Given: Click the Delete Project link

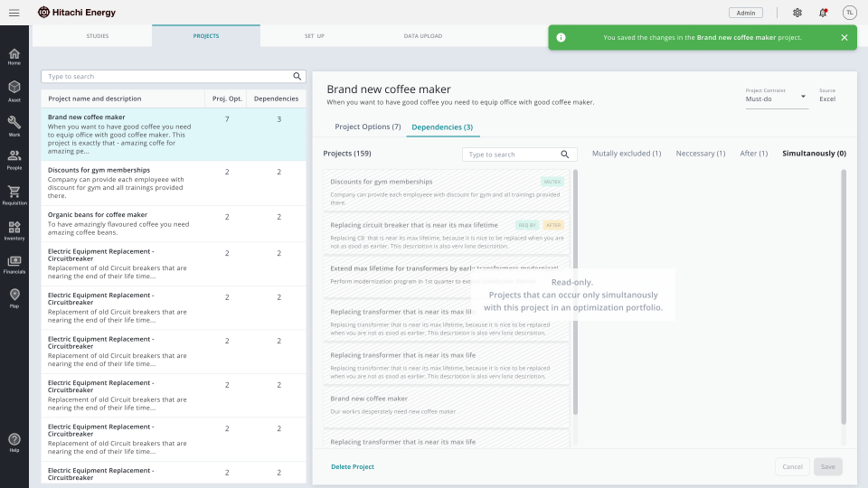Looking at the screenshot, I should [x=352, y=467].
